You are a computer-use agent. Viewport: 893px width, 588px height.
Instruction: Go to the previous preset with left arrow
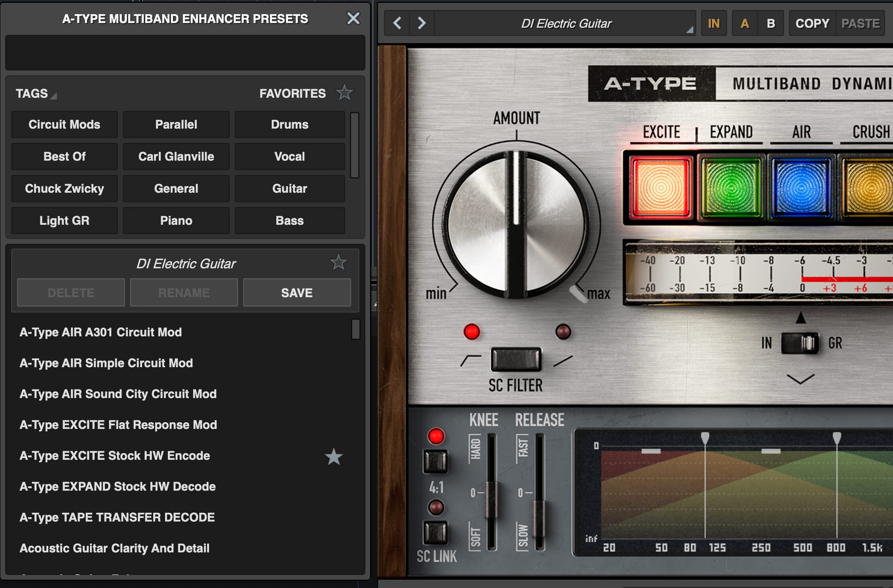tap(397, 23)
